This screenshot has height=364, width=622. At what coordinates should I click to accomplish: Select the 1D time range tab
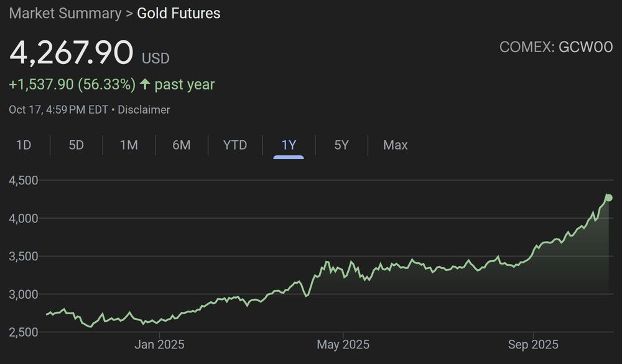(24, 145)
